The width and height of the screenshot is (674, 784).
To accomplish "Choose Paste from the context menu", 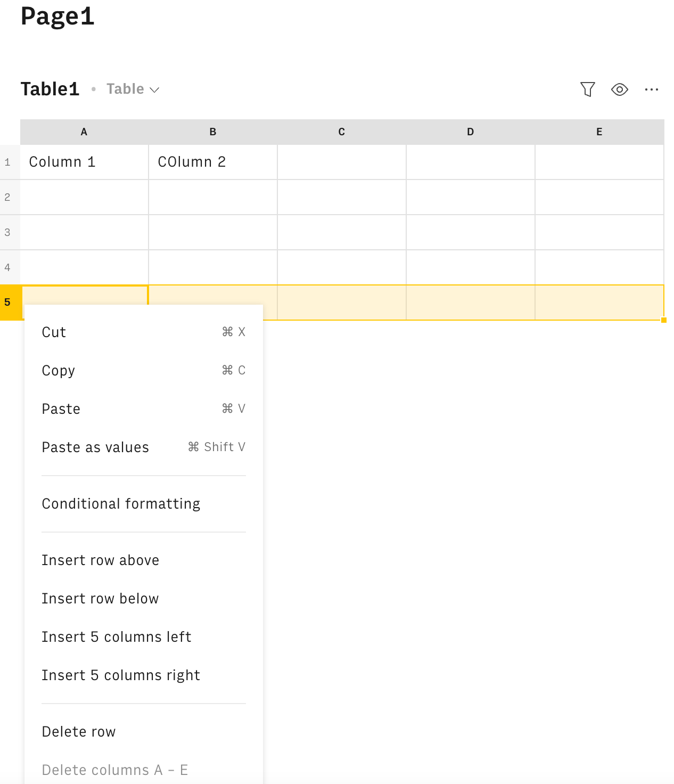I will click(61, 409).
